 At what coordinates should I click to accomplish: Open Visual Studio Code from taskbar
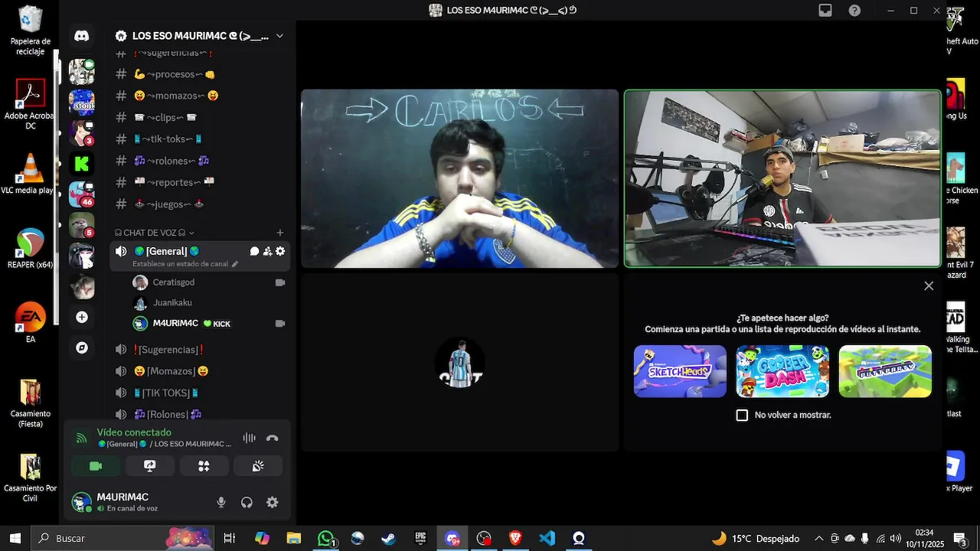547,538
